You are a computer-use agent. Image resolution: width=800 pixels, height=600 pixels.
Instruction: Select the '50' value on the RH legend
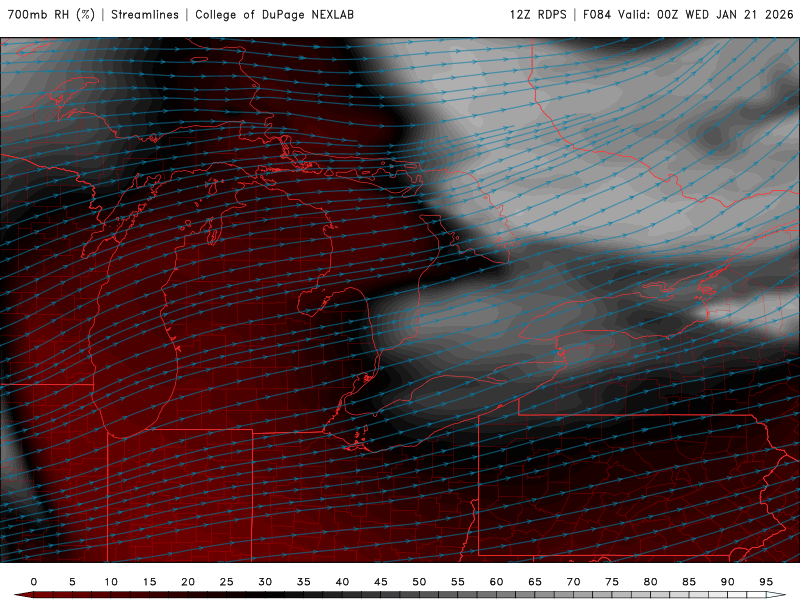tap(419, 582)
